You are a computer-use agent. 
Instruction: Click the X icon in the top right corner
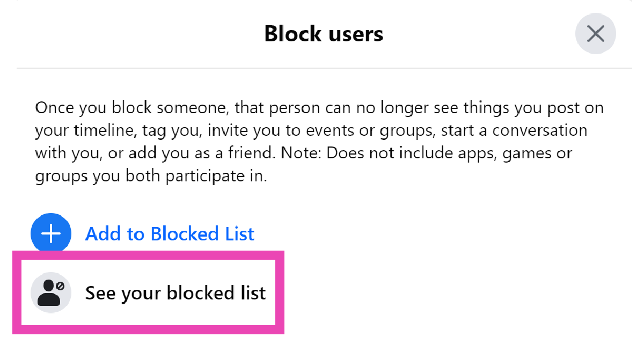coord(595,34)
